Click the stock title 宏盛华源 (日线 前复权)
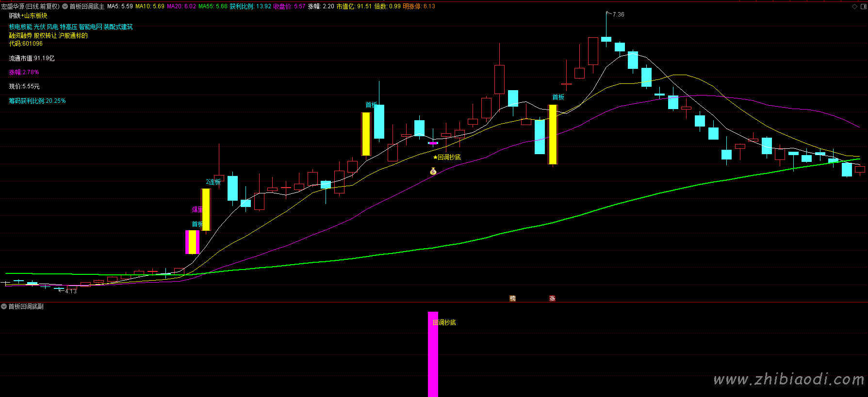868x397 pixels. tap(30, 6)
